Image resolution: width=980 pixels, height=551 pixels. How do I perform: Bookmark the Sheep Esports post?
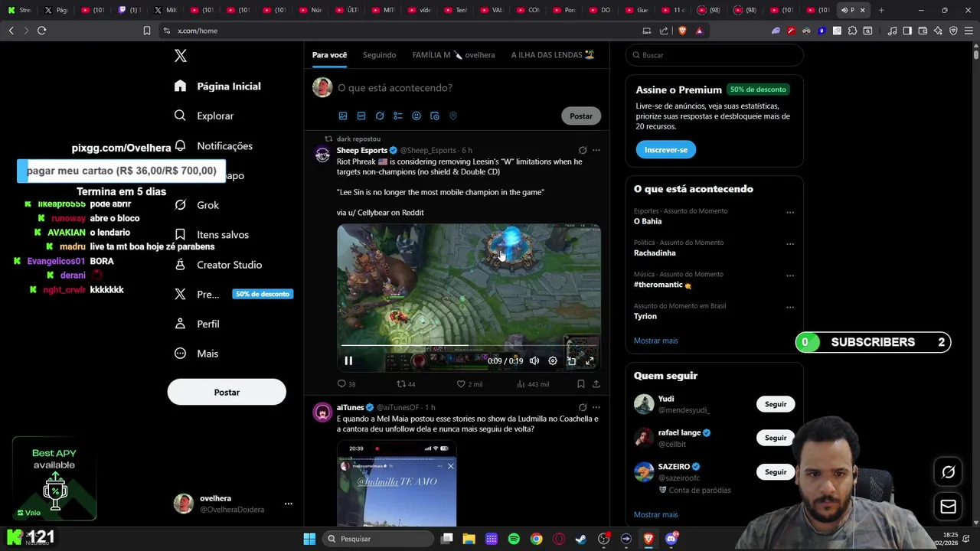click(x=581, y=384)
